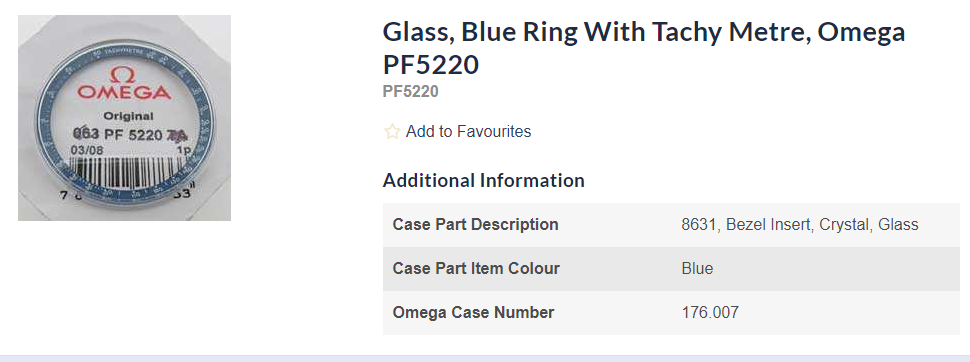
Task: Click the 03/08 date on package label
Action: coord(87,150)
